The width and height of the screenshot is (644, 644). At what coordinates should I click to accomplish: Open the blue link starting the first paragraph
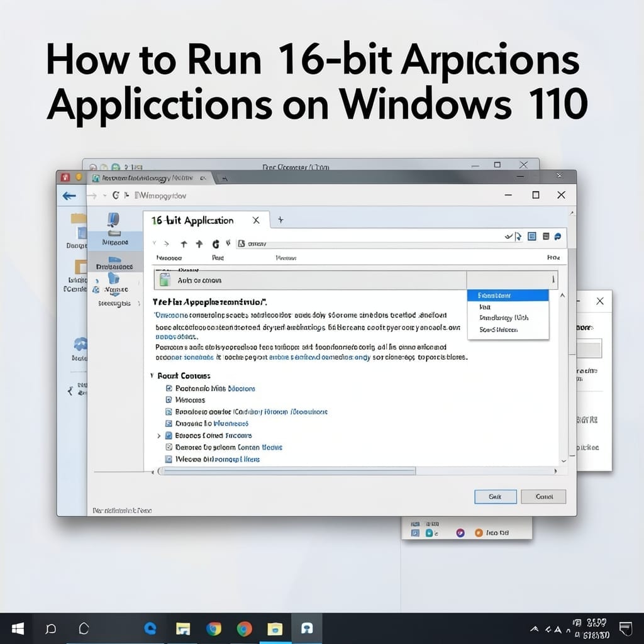coord(171,315)
